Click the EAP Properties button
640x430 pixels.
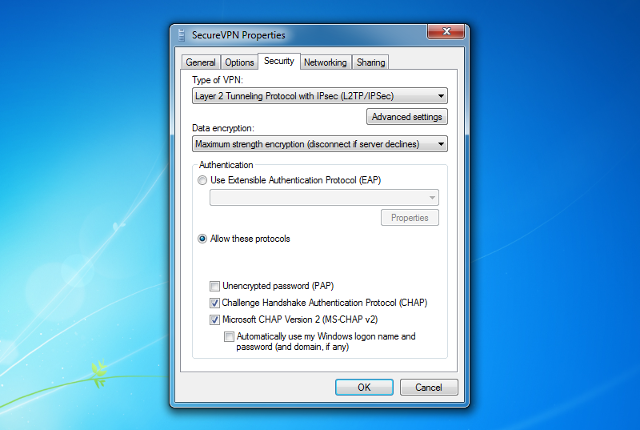410,218
